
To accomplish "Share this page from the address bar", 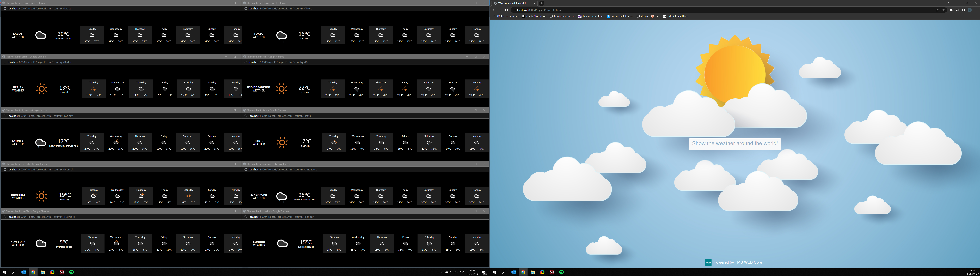I will 937,10.
